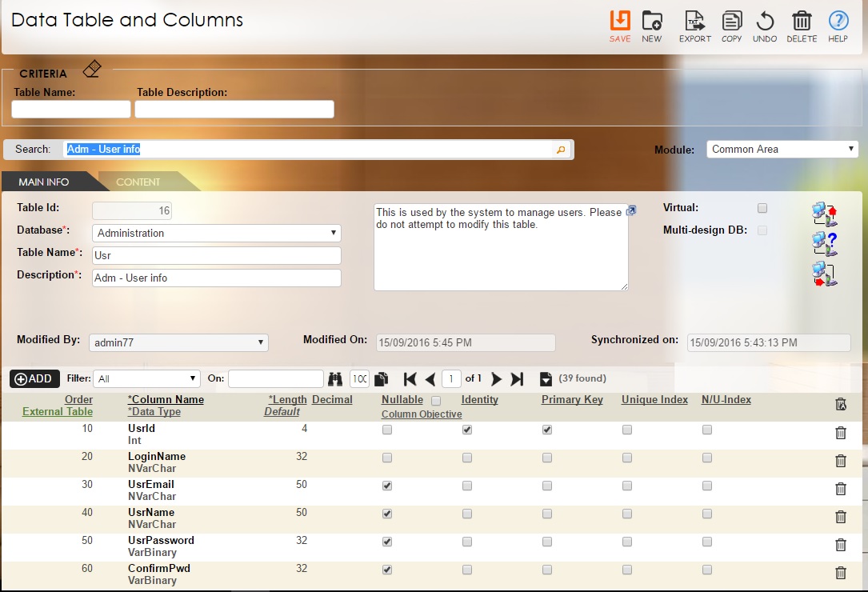868x592 pixels.
Task: Click the search magnifier in the Search bar
Action: coord(561,149)
